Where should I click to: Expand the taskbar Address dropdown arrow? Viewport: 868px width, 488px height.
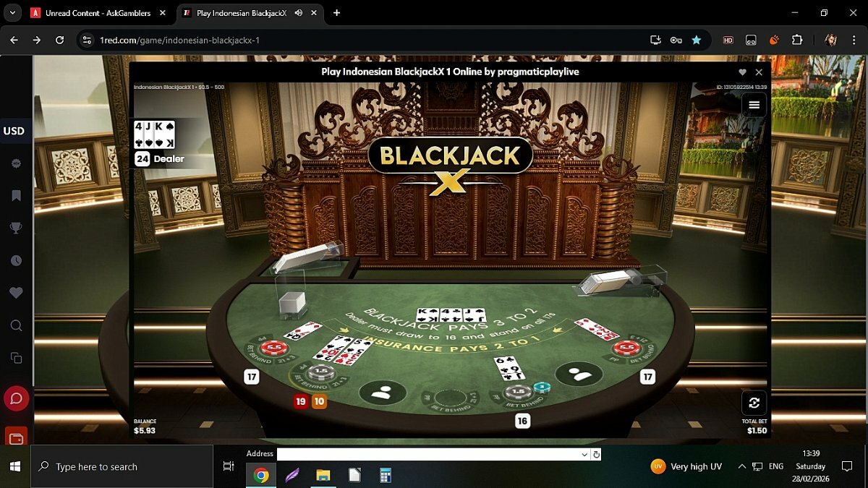[584, 454]
